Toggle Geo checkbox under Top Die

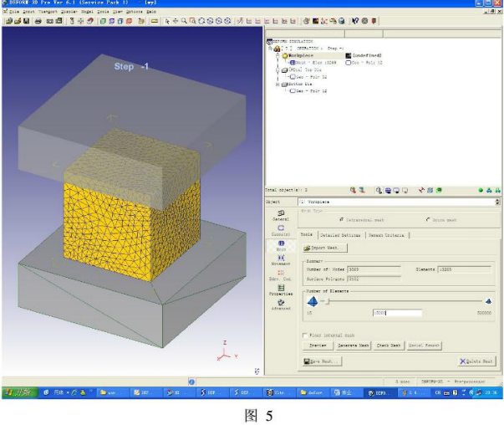tap(293, 77)
